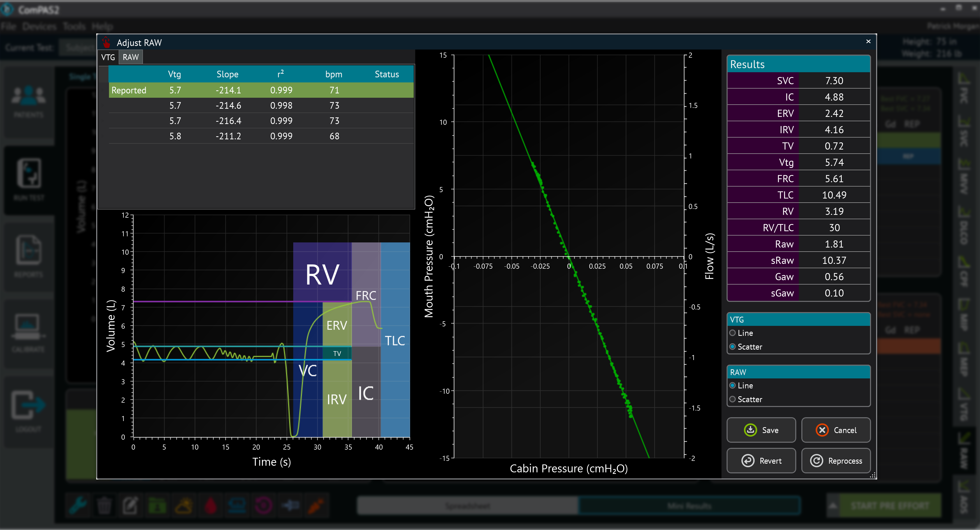Click the Raw result value 1.81

pyautogui.click(x=834, y=244)
